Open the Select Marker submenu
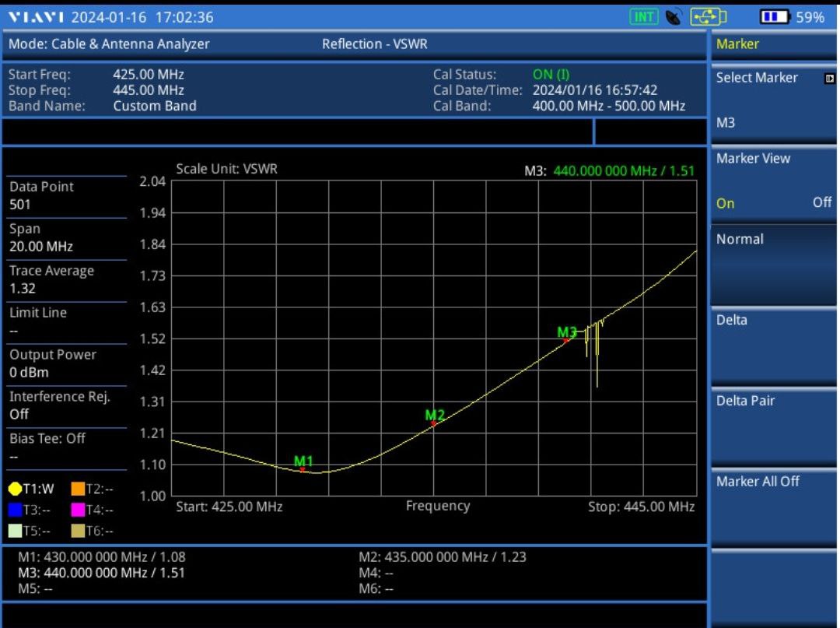The image size is (840, 628). pyautogui.click(x=773, y=100)
